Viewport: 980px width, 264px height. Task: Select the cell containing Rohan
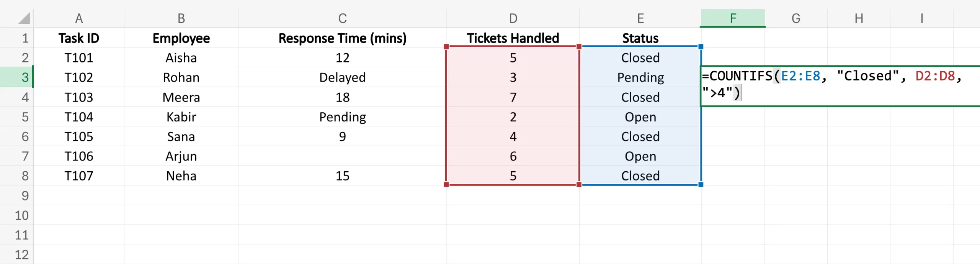pos(181,77)
